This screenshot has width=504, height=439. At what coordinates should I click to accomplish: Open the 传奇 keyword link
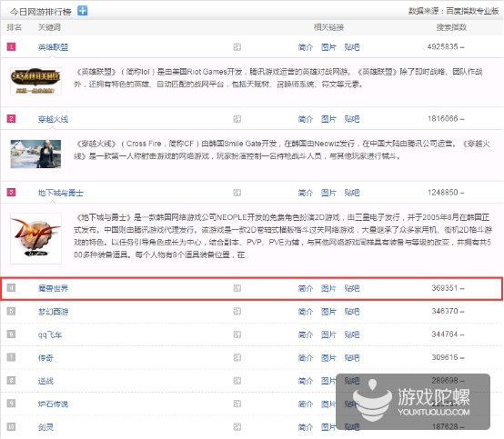tap(45, 358)
